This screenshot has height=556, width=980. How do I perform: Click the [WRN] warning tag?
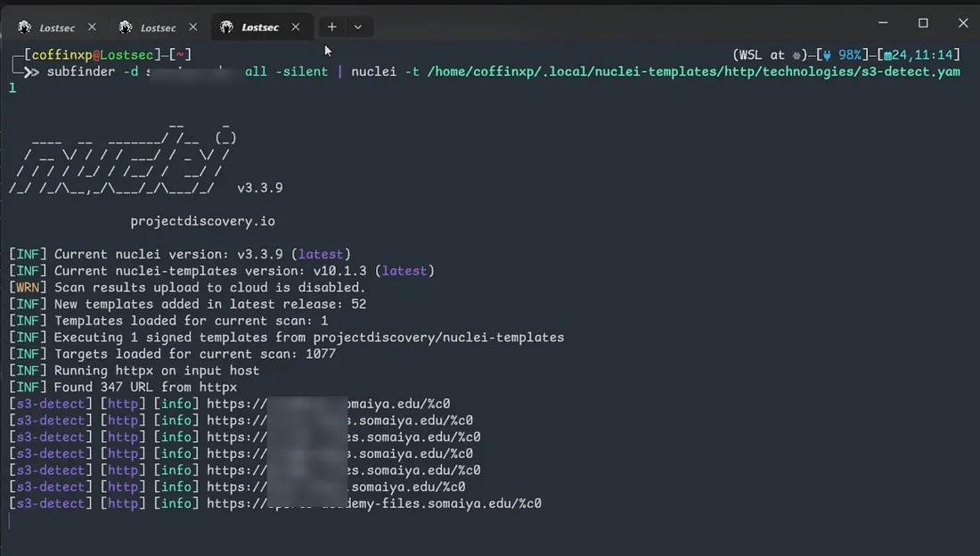(x=28, y=288)
